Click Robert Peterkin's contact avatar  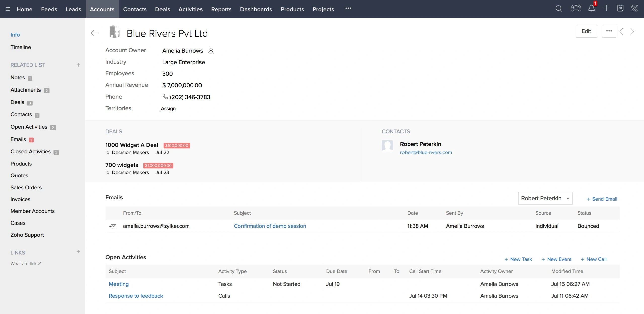point(387,146)
